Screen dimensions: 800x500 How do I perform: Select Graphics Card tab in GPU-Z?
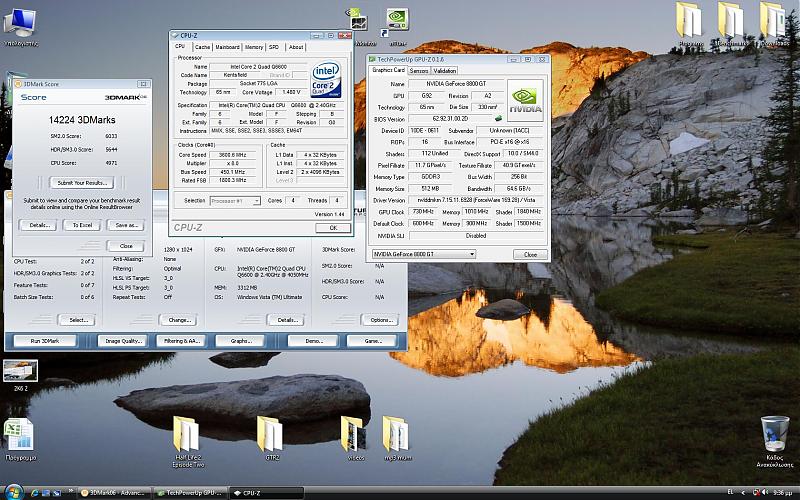[388, 70]
